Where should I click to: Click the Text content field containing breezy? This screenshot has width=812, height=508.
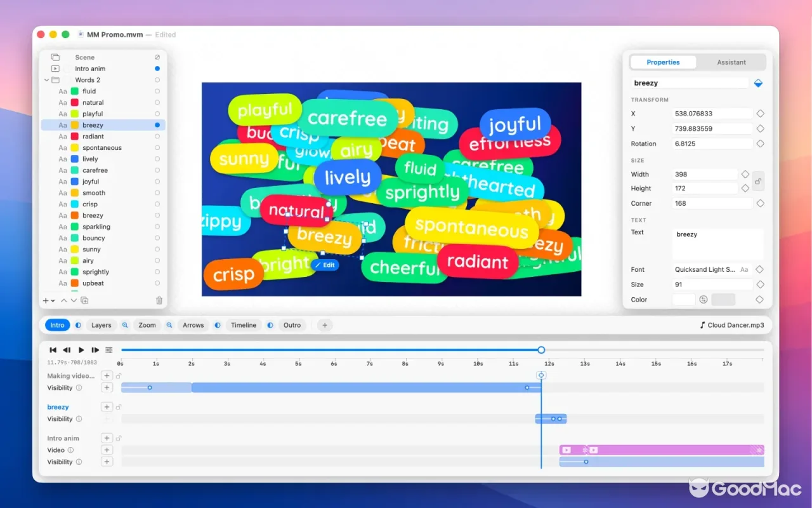click(718, 244)
